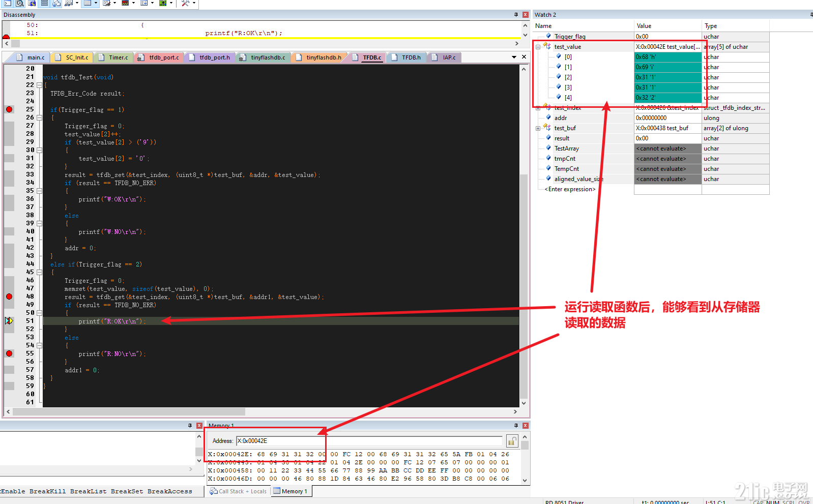
Task: Close the Disassembly panel
Action: (526, 15)
